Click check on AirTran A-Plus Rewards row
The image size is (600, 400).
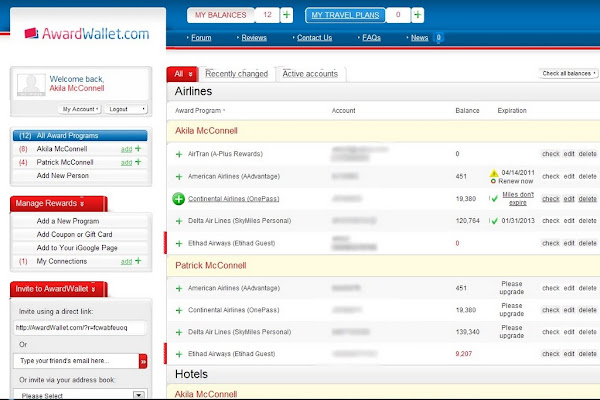[x=551, y=154]
